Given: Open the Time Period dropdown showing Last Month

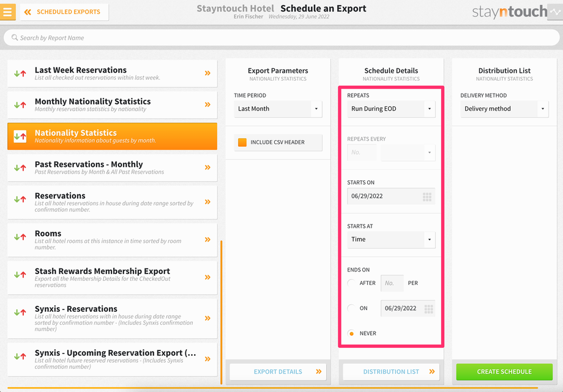Looking at the screenshot, I should point(278,109).
